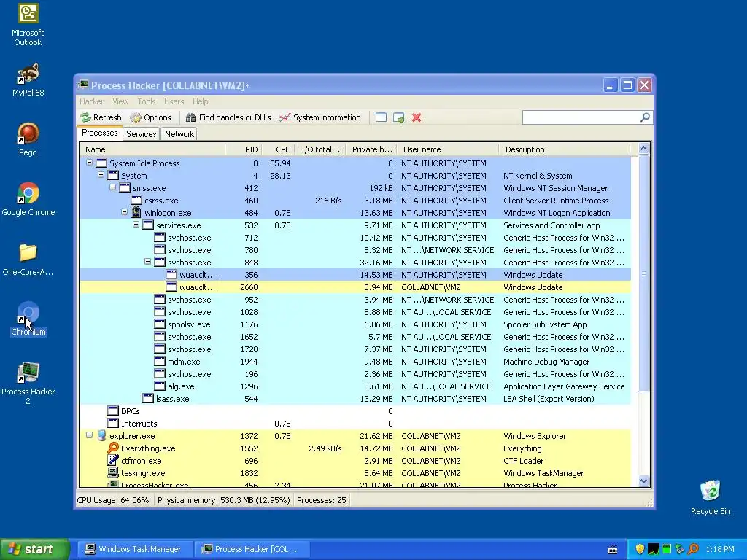Sort by the Name column header
The height and width of the screenshot is (560, 747).
[x=152, y=149]
